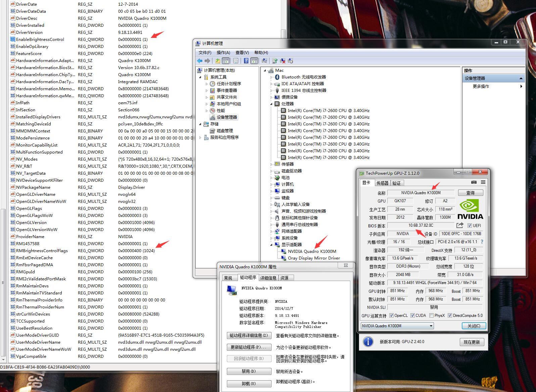
Task: Click the blue info icon beside GPU-Z update notice
Action: [x=368, y=341]
